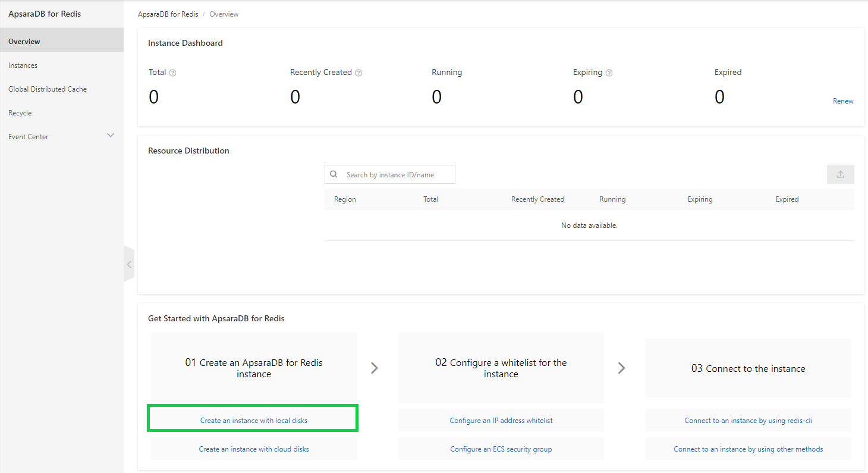The height and width of the screenshot is (473, 868).
Task: Click the Resource Distribution heading
Action: click(188, 151)
